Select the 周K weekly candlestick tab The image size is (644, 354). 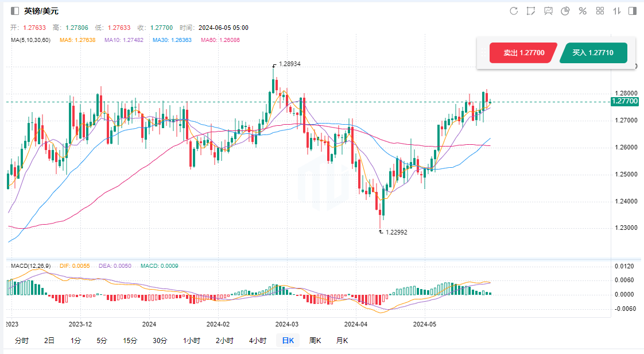315,340
